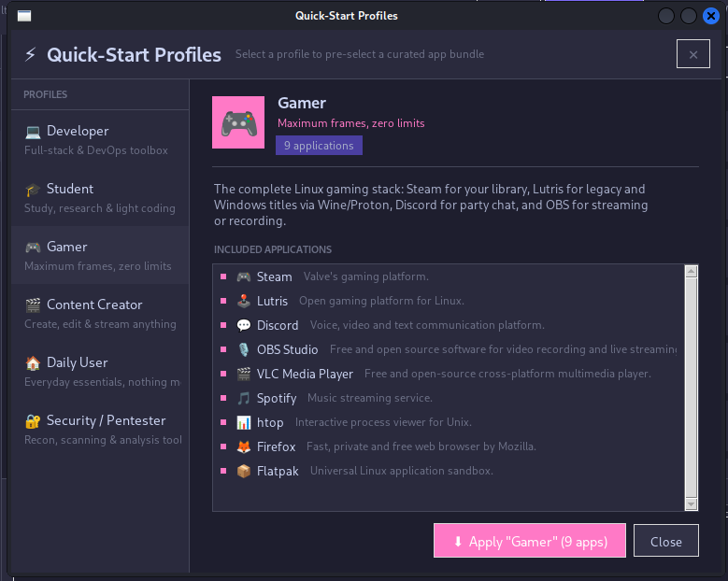Click the large pink Gamer profile thumbnail
Screen dimensions: 728x581
pyautogui.click(x=238, y=122)
